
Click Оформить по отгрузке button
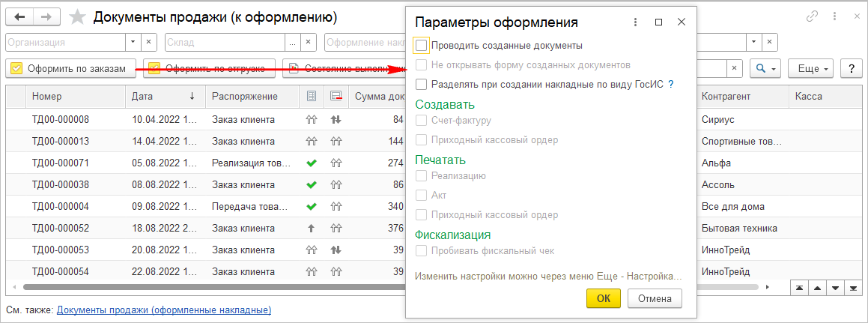point(209,69)
